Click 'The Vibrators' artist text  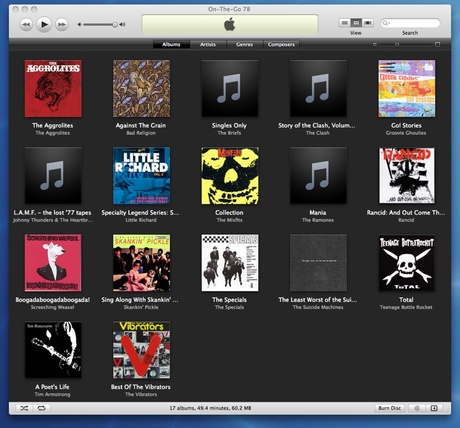(x=141, y=394)
